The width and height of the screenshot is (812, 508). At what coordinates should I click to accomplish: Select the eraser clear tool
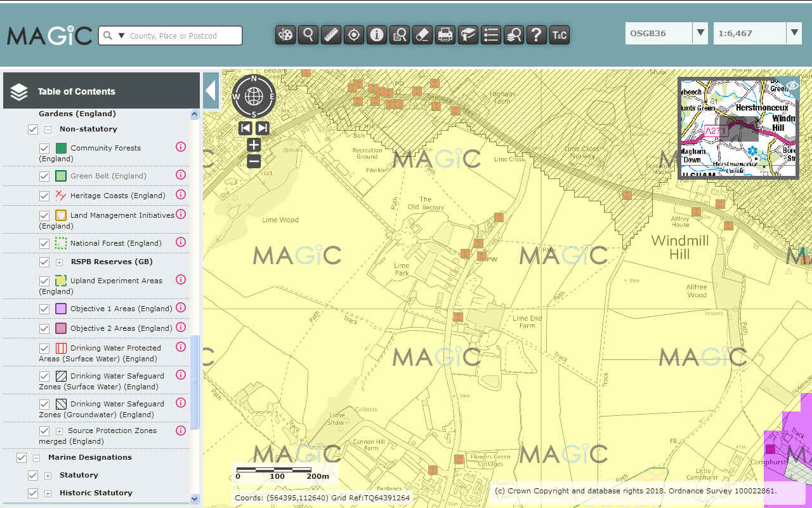pos(422,35)
